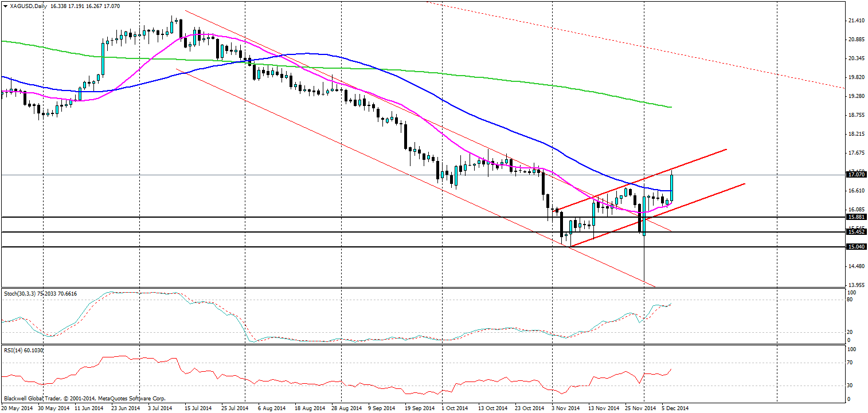Screen dimensions: 868x413
Task: Click the 16.085 price axis label
Action: pyautogui.click(x=857, y=210)
